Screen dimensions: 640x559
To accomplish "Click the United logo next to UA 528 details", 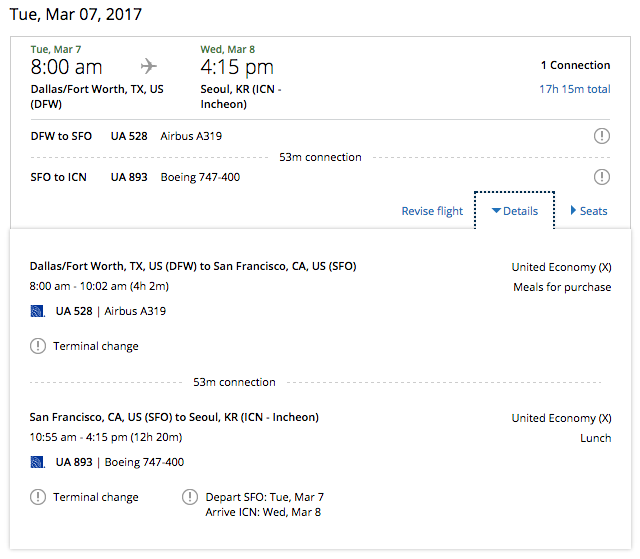I will tap(38, 311).
